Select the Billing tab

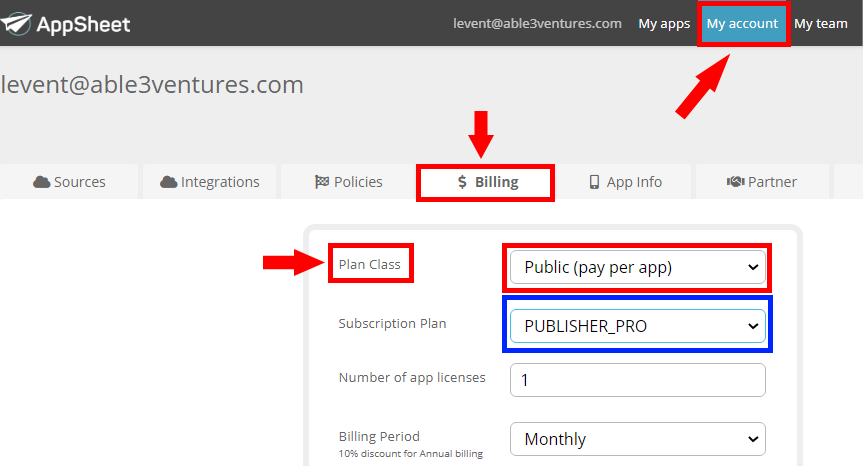tap(485, 182)
